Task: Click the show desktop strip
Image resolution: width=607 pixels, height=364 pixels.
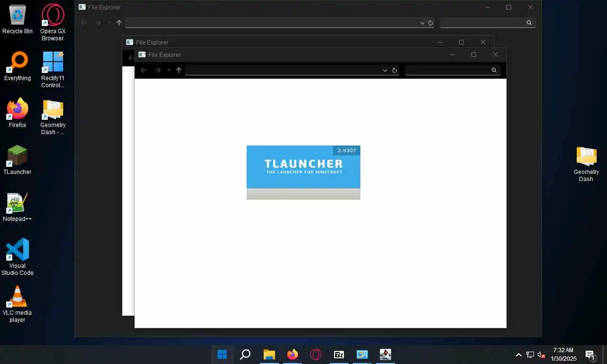Action: [x=605, y=355]
